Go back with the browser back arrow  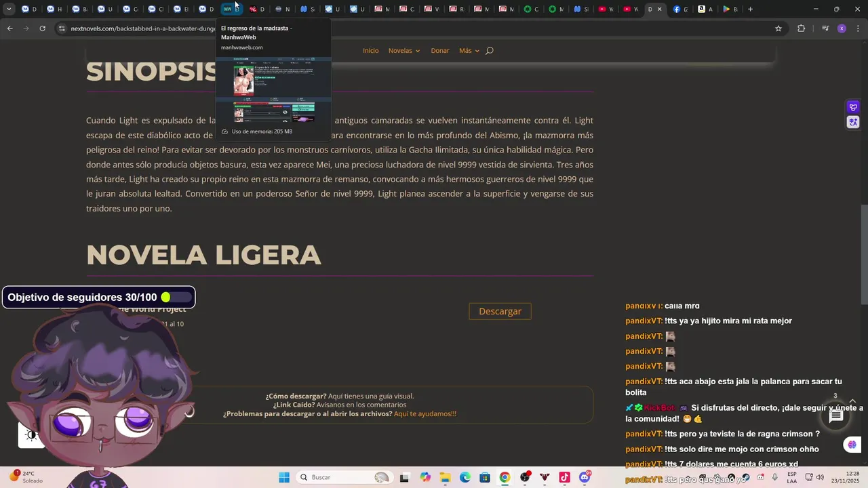point(9,28)
